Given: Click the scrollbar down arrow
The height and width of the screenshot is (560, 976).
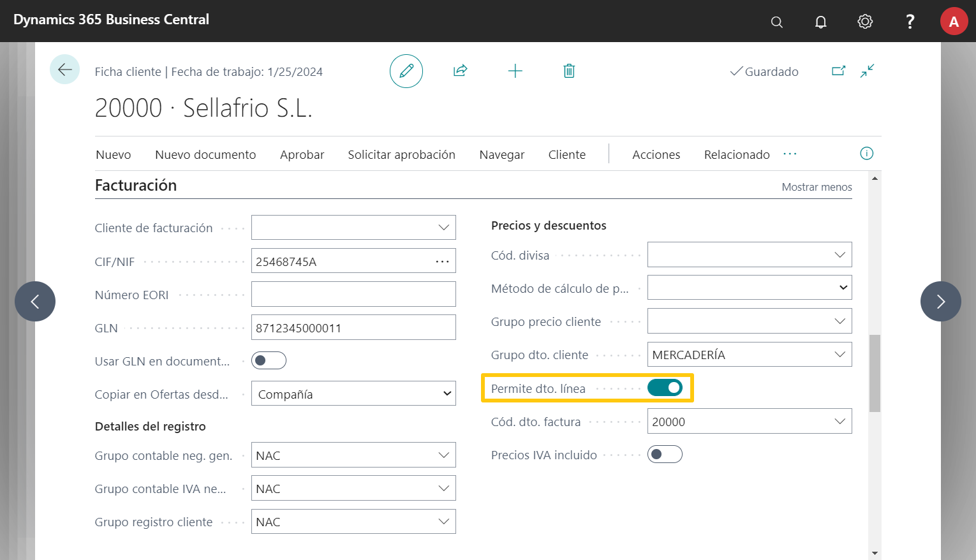Looking at the screenshot, I should tap(875, 553).
